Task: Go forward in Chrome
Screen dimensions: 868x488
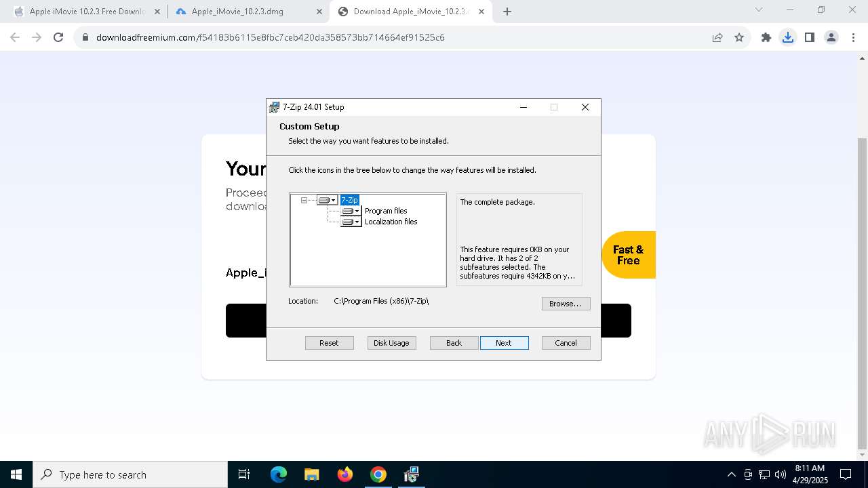Action: pos(37,37)
